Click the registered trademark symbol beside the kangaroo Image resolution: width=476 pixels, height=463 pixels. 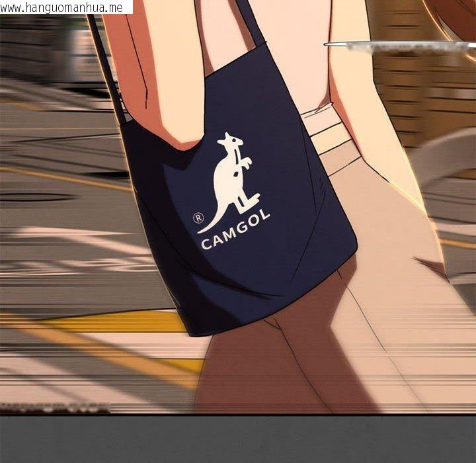click(x=198, y=217)
